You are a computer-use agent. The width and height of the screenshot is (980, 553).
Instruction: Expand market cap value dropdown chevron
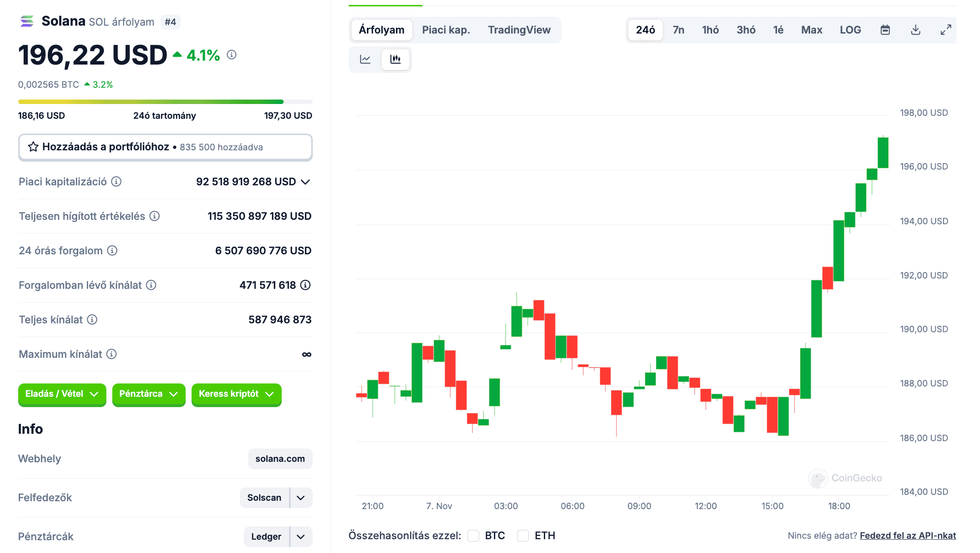(x=305, y=182)
